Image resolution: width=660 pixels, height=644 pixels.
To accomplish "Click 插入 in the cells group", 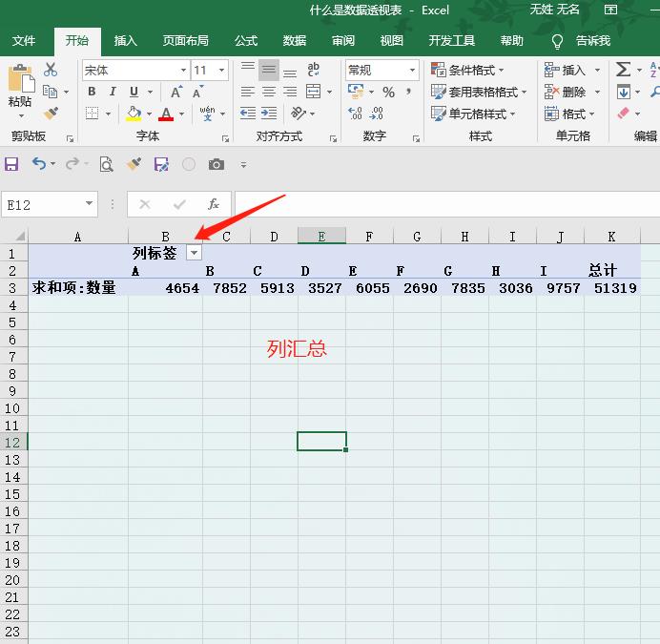I will (x=565, y=70).
